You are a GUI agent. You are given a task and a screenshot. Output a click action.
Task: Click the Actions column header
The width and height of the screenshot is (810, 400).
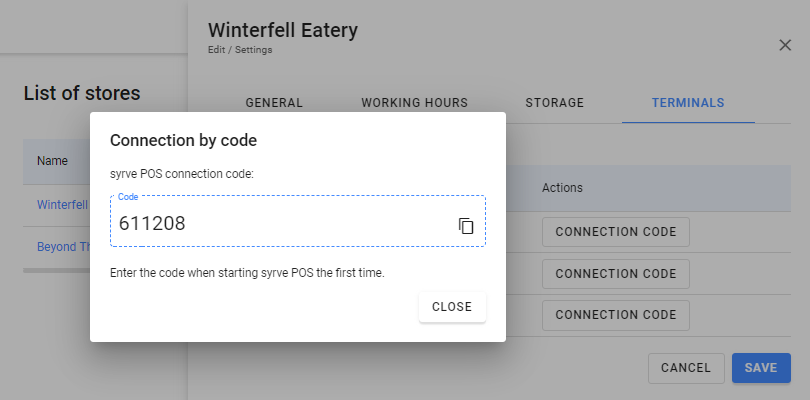tap(562, 188)
